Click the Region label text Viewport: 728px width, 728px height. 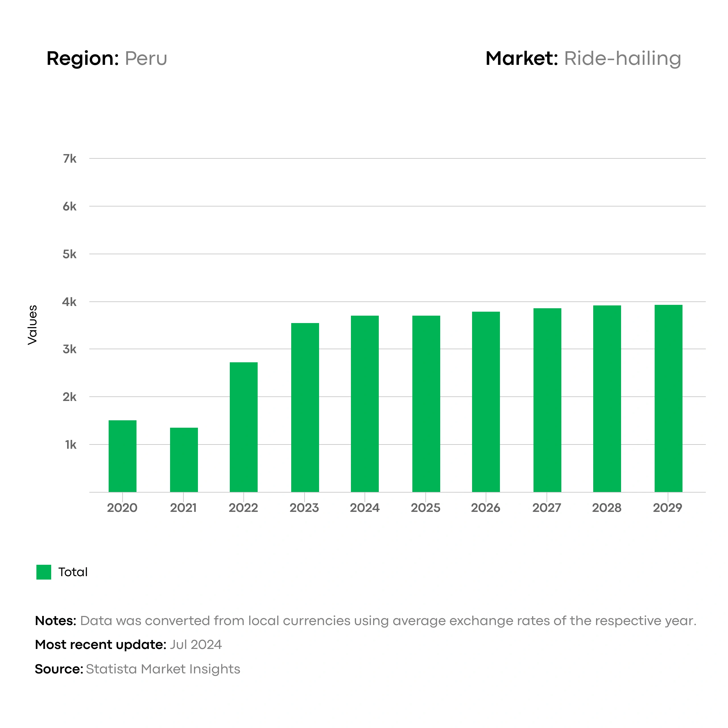pos(83,59)
